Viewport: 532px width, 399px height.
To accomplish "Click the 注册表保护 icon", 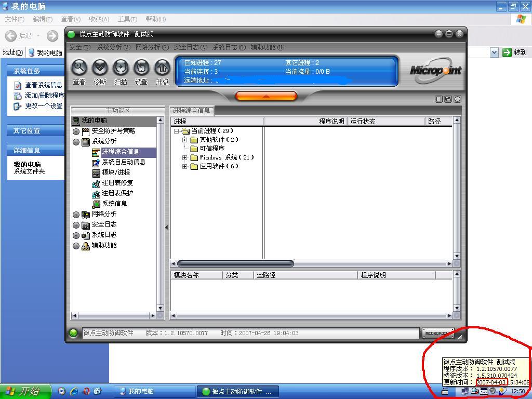I will tap(96, 194).
